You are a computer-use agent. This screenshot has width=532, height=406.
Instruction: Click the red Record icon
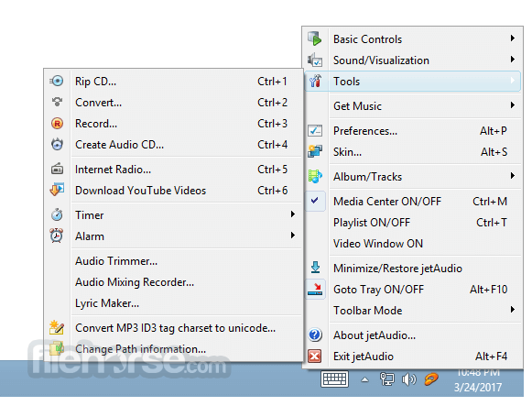[x=57, y=123]
